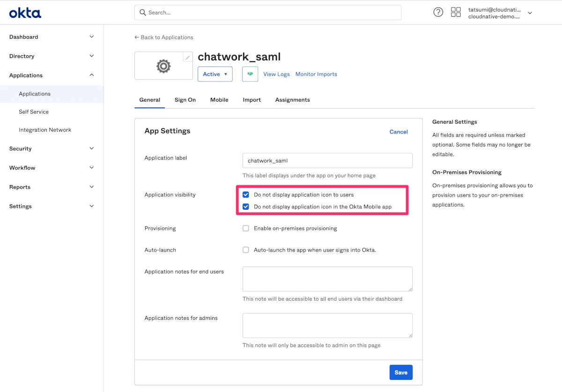The image size is (562, 392).
Task: Click the gear application logo
Action: (x=163, y=67)
